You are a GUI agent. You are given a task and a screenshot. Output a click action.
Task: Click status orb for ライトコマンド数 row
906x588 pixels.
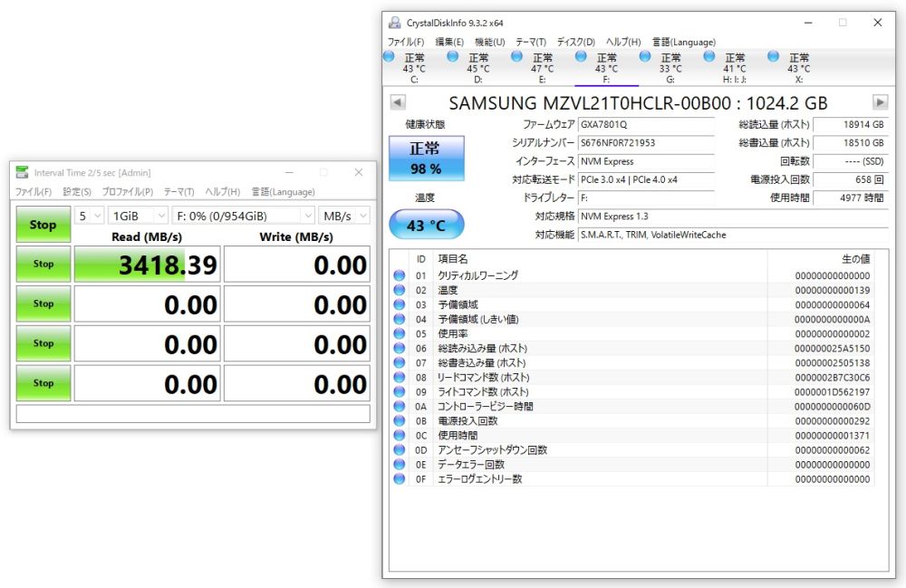click(x=400, y=391)
